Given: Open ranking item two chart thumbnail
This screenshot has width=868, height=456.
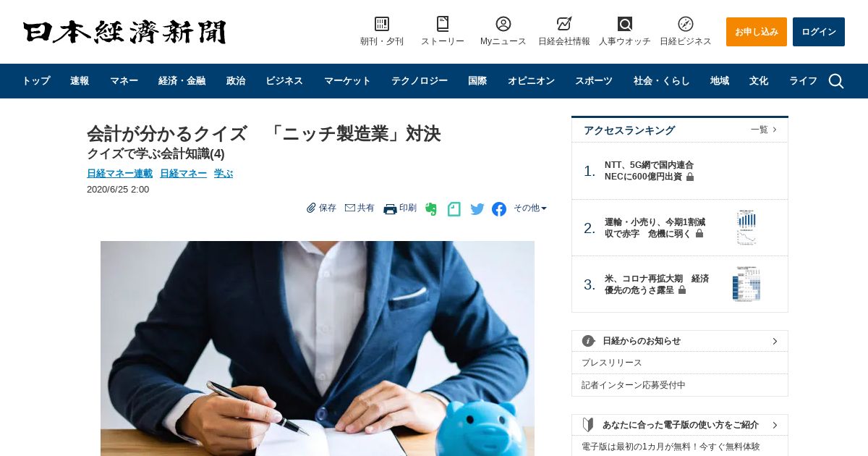Looking at the screenshot, I should tap(746, 228).
